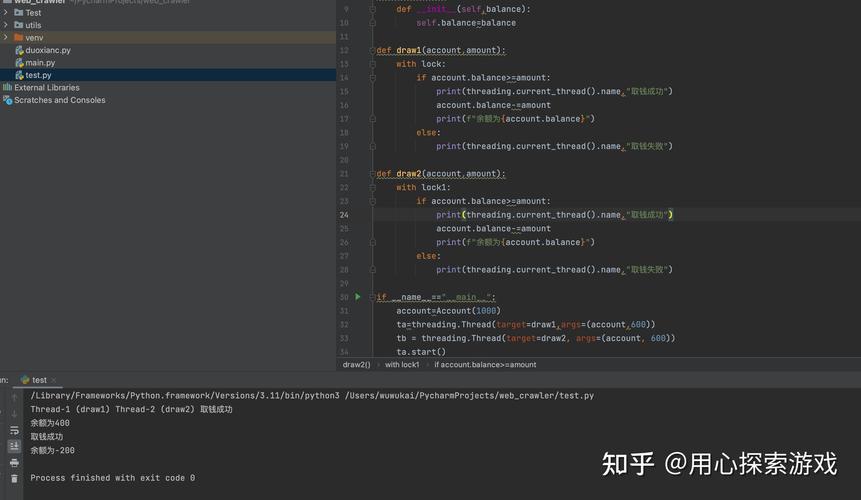Click the green run gutter arrow at line 30
The image size is (861, 500).
(x=357, y=296)
